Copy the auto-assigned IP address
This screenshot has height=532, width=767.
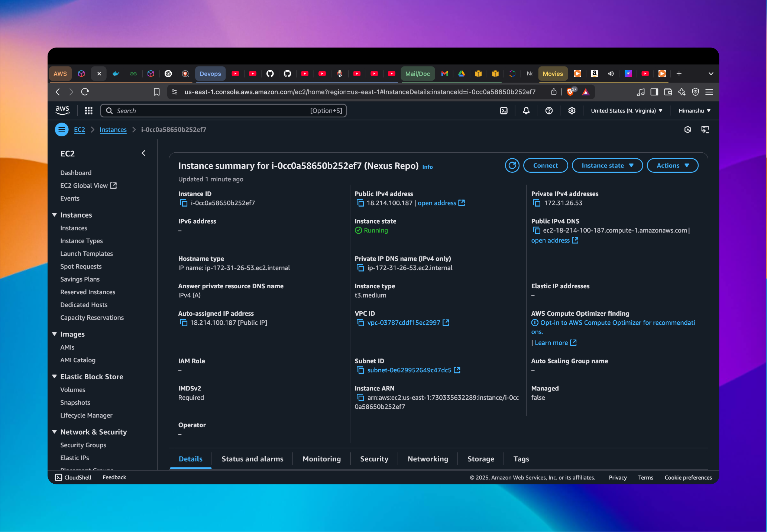click(x=184, y=322)
